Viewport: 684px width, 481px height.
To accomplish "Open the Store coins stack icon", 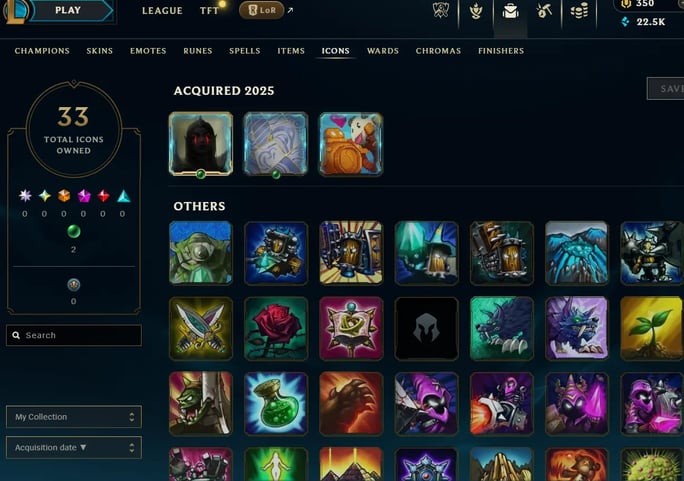I will click(579, 11).
